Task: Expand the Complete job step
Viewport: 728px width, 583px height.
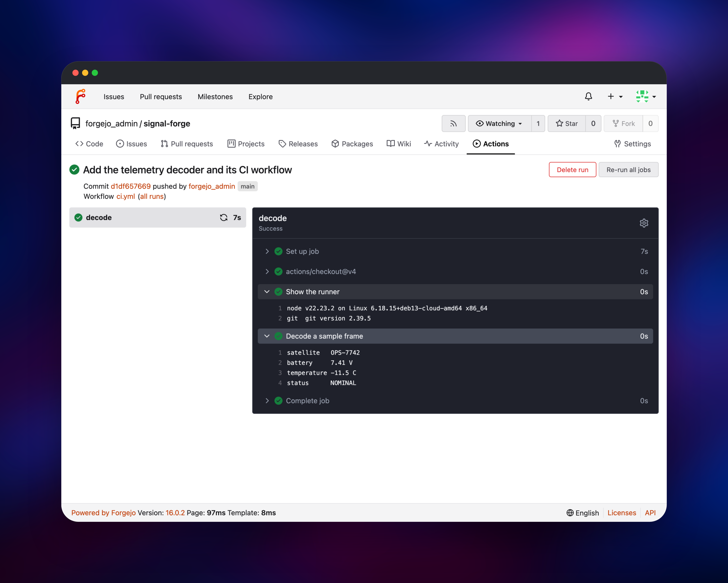Action: tap(455, 401)
